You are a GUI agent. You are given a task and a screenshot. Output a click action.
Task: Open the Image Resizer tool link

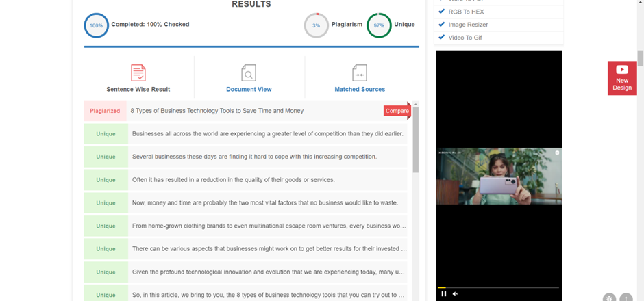[x=468, y=25]
